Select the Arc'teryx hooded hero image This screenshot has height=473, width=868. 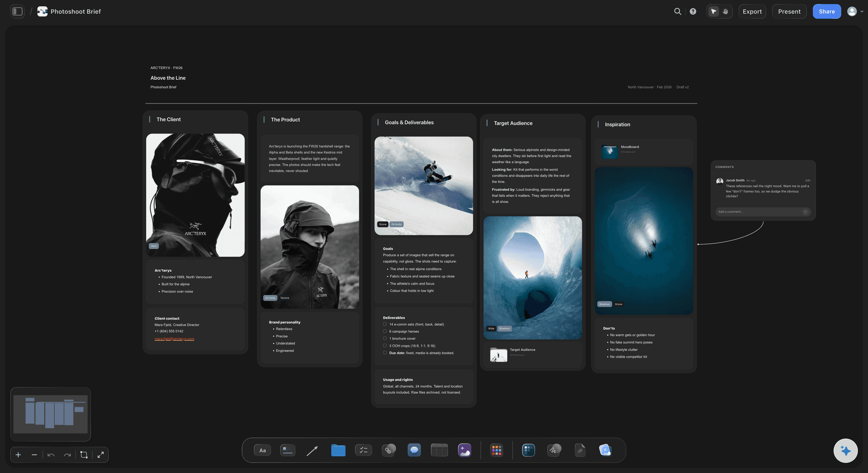(x=195, y=195)
